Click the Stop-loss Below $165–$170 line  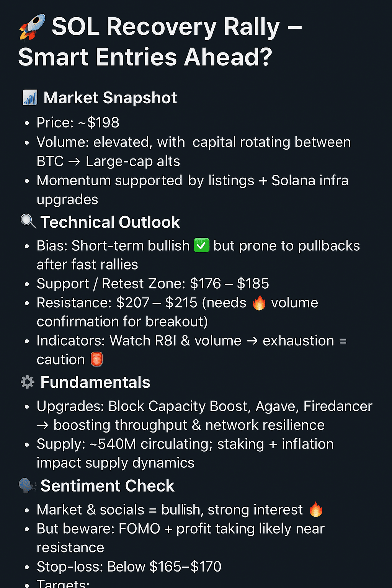tap(129, 567)
